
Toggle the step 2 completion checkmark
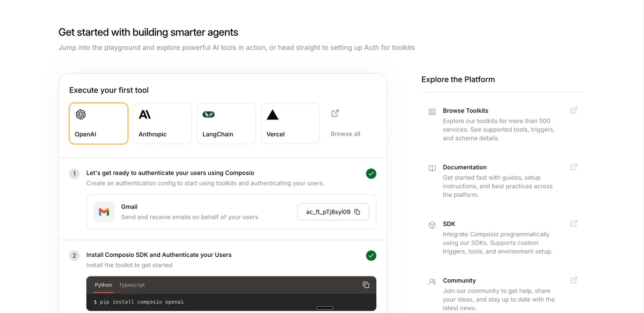point(371,255)
